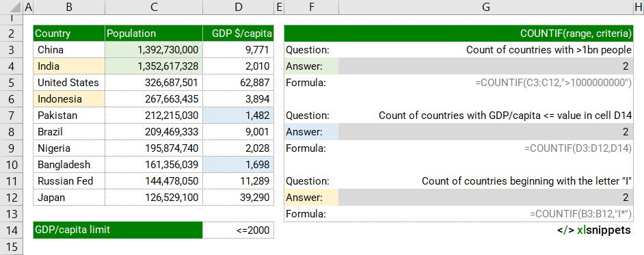Screen dimensions: 644x255
Task: Click GDP value 2,010
Action: [x=238, y=66]
